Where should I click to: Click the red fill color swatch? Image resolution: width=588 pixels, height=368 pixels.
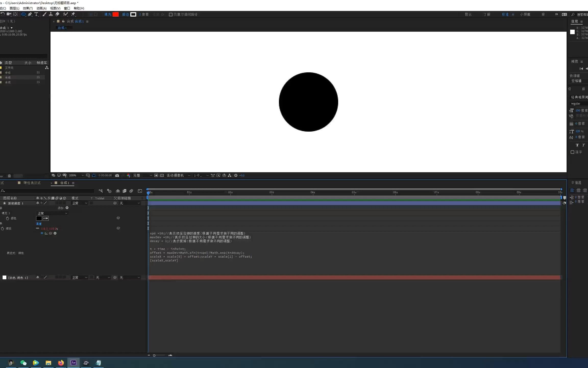pyautogui.click(x=116, y=14)
